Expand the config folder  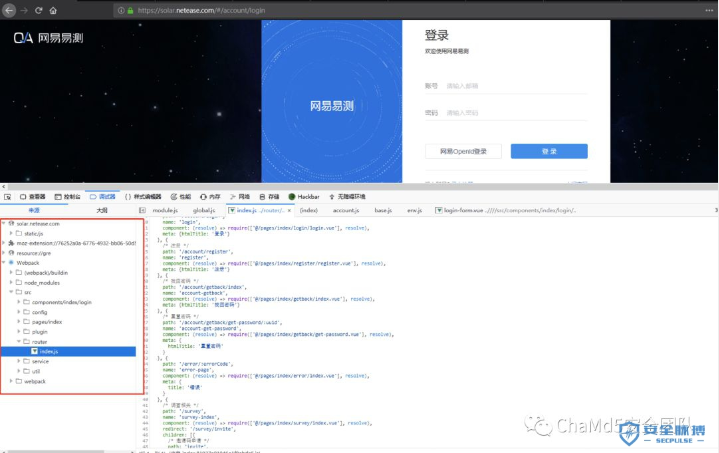(19, 312)
